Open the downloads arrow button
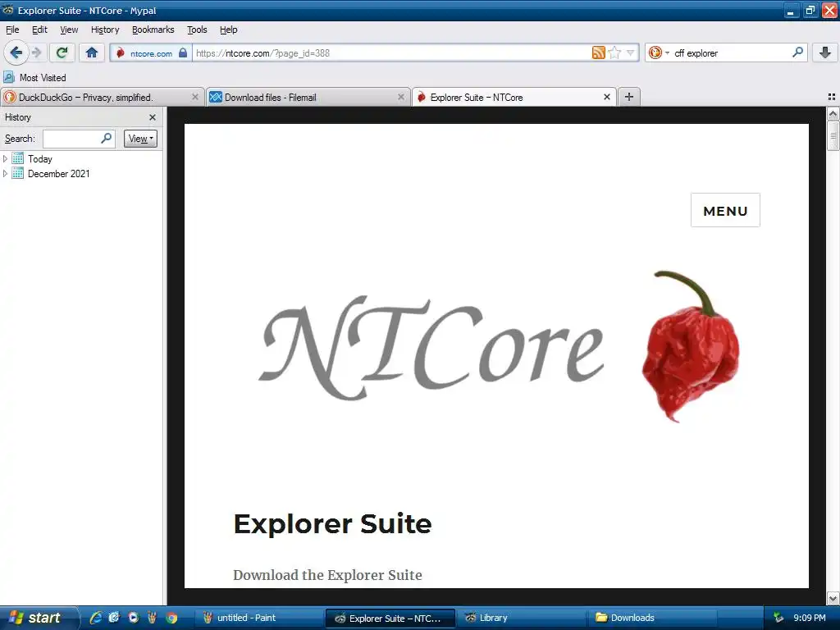 click(825, 52)
